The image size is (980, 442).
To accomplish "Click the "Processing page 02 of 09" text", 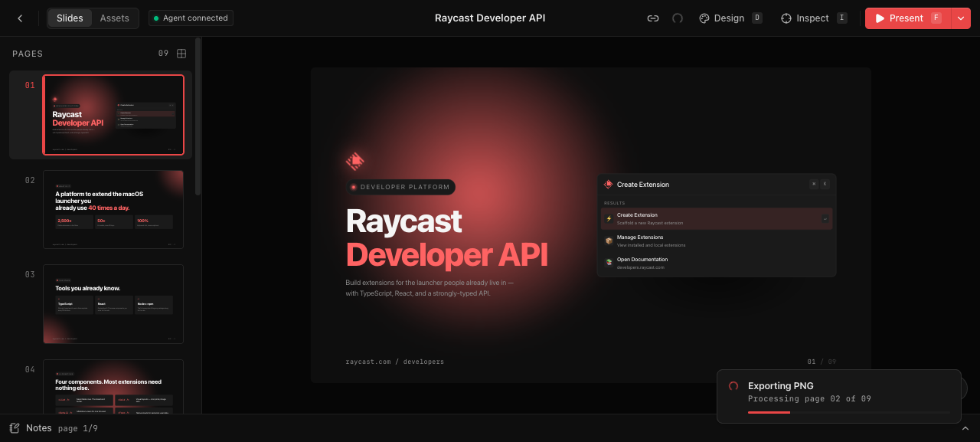I will click(x=809, y=399).
